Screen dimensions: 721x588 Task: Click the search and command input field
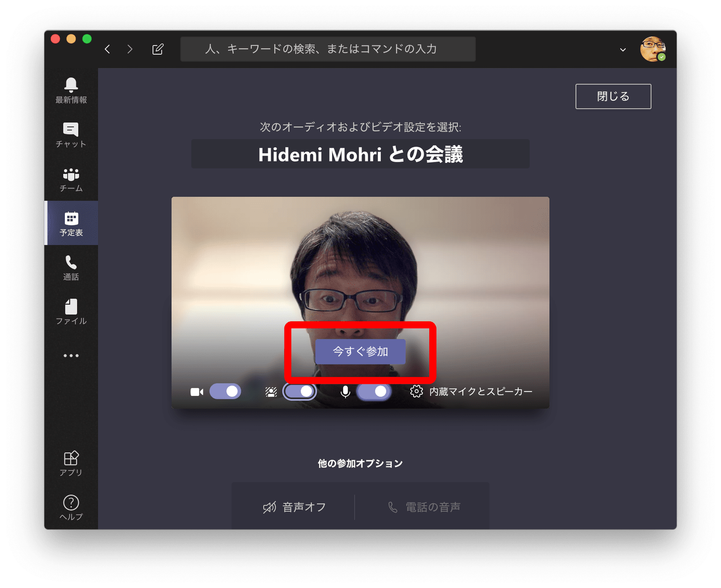point(328,49)
